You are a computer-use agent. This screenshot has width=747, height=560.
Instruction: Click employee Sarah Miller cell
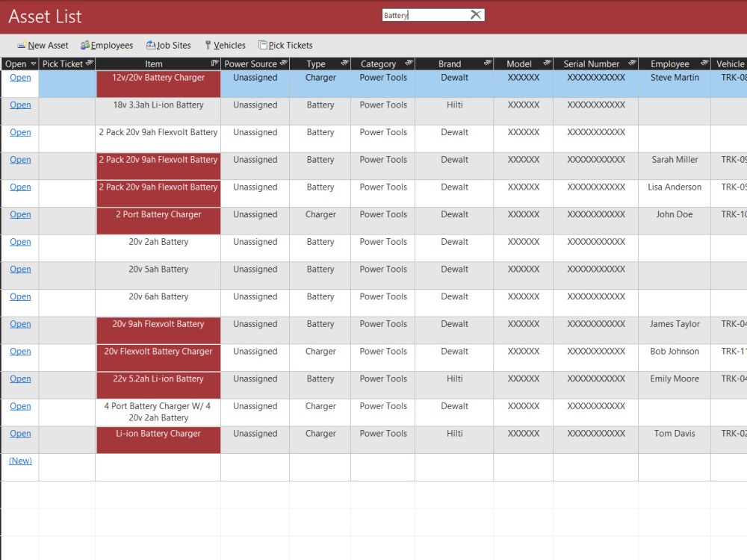[674, 167]
